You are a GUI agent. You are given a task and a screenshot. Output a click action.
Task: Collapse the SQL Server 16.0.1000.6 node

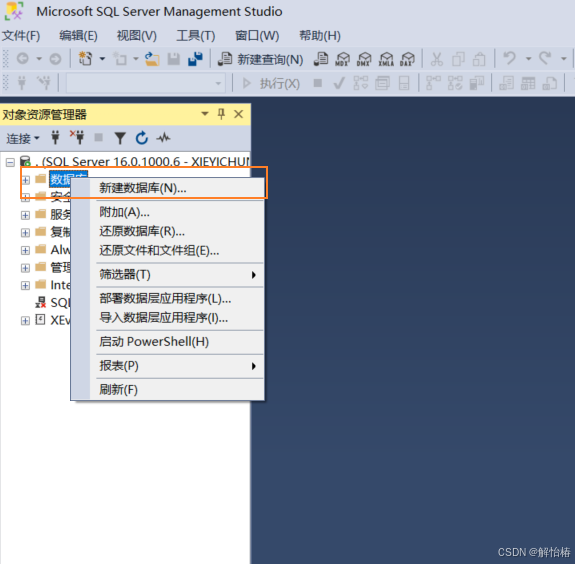[10, 162]
